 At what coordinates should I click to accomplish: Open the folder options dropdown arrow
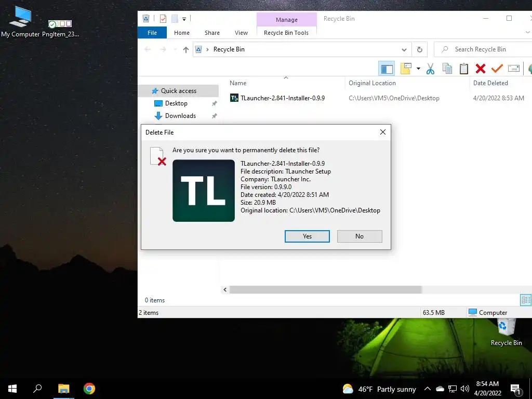point(418,69)
